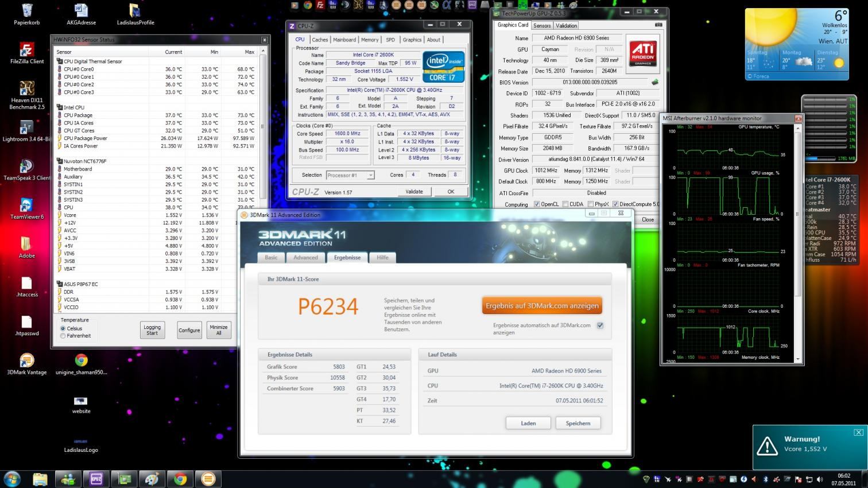This screenshot has width=868, height=488.
Task: Switch to the Sensors tab in GPU-Z
Action: coord(542,25)
